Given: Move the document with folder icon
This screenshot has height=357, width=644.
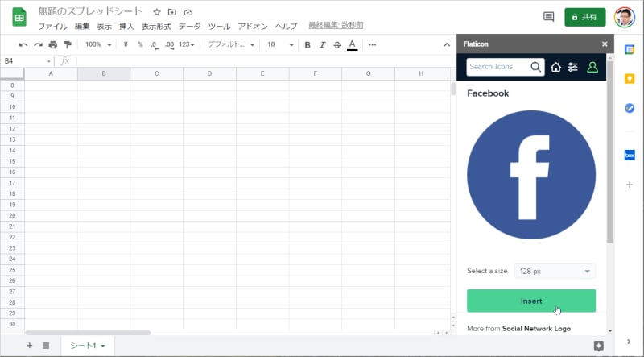Looking at the screenshot, I should pyautogui.click(x=172, y=12).
